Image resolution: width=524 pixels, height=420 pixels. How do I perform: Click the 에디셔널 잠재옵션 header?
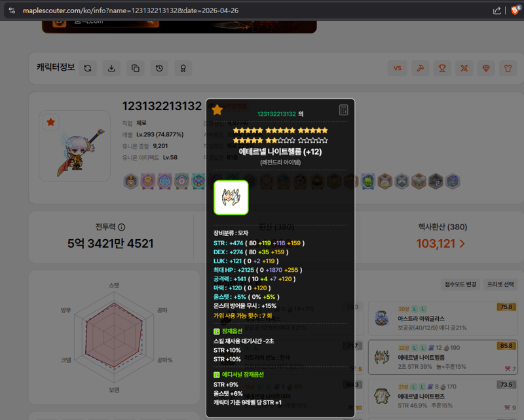coord(242,375)
